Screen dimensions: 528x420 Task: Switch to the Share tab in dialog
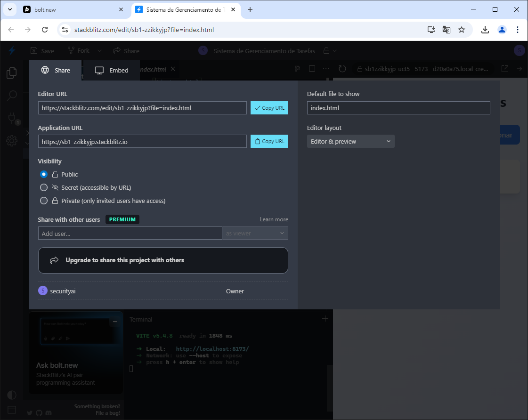56,70
